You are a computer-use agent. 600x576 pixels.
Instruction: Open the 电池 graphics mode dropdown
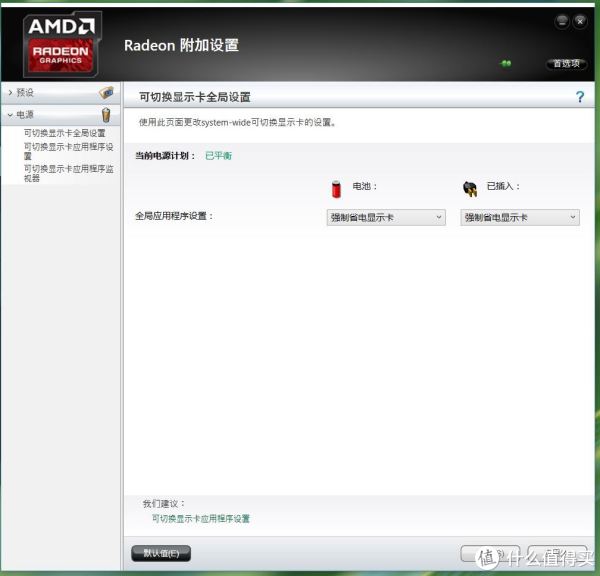386,217
